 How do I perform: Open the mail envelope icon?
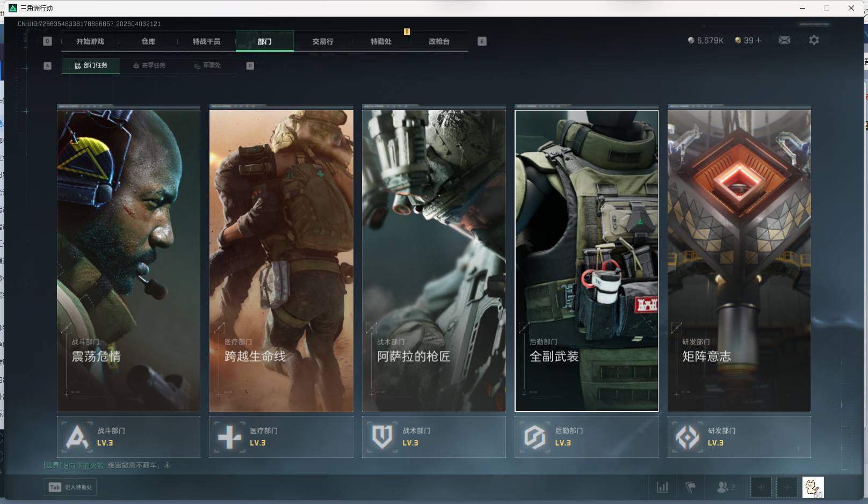coord(784,40)
